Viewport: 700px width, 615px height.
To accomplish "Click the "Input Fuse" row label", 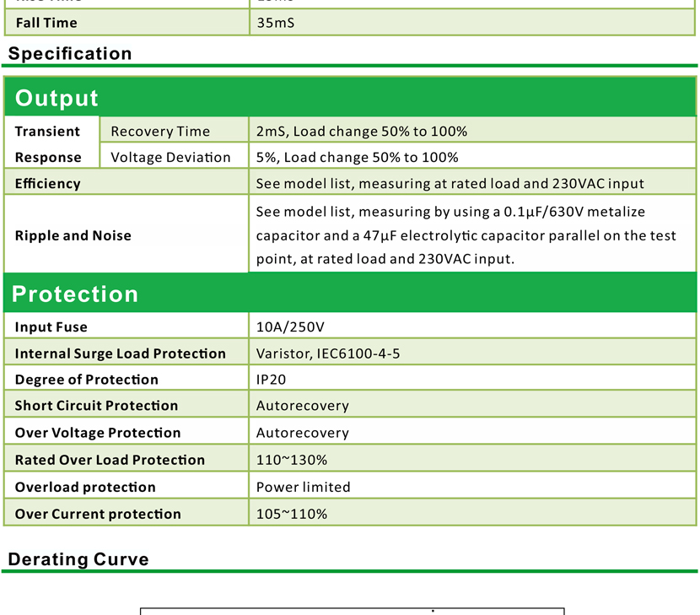I will (x=51, y=327).
